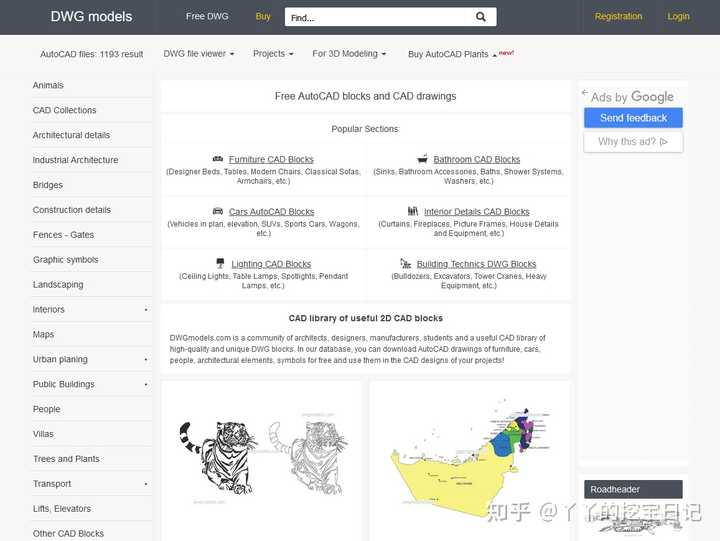Click the Why this ad button
720x541 pixels.
(633, 142)
